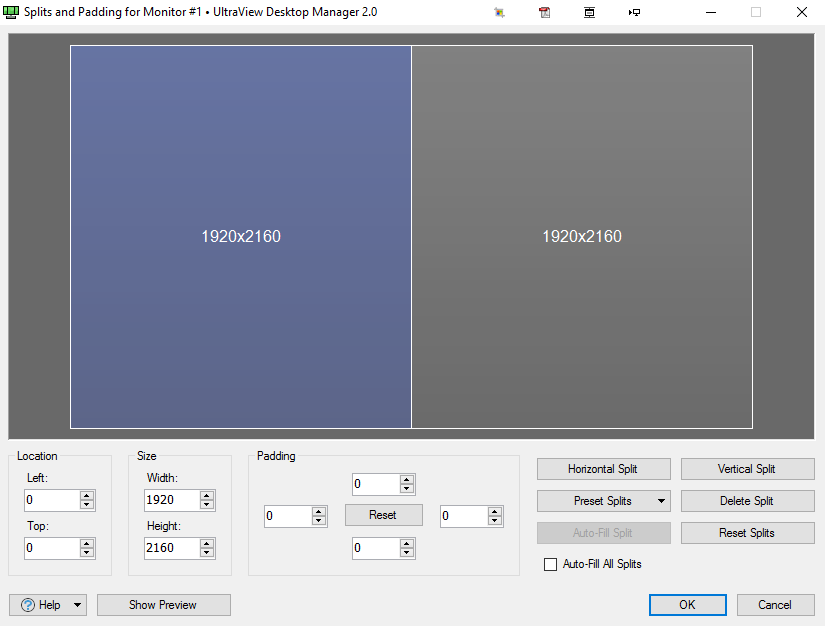Image resolution: width=825 pixels, height=626 pixels.
Task: Reset padding using the Reset button
Action: [383, 515]
